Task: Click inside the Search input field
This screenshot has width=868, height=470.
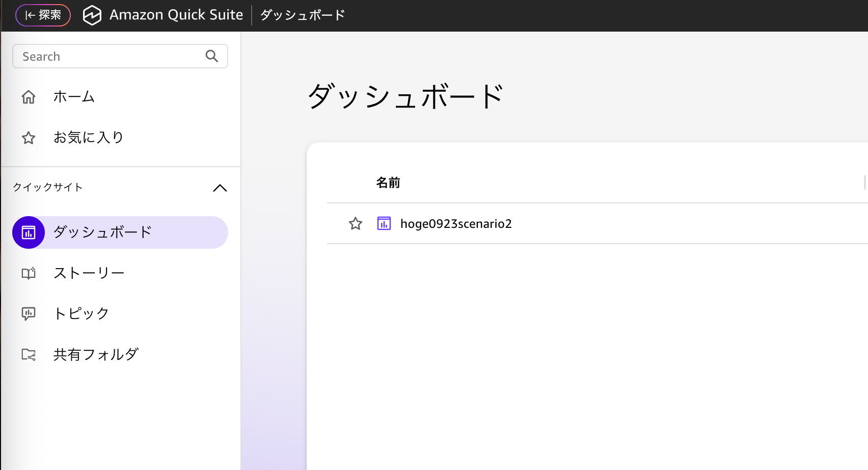Action: click(x=102, y=56)
